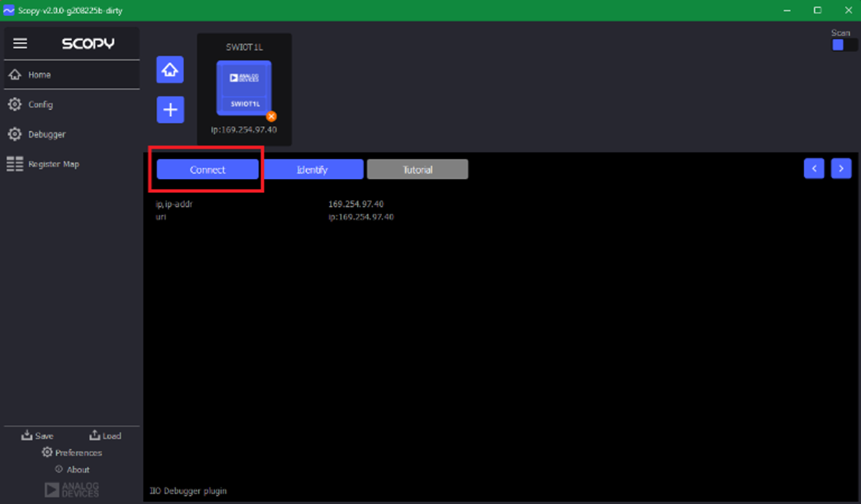Click the Scopy logo in sidebar
This screenshot has width=861, height=504.
[x=88, y=44]
